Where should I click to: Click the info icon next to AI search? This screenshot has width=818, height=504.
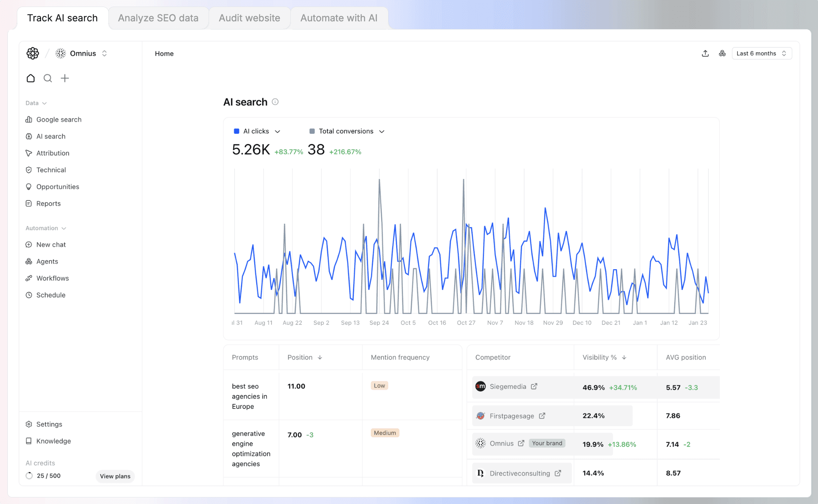(275, 102)
